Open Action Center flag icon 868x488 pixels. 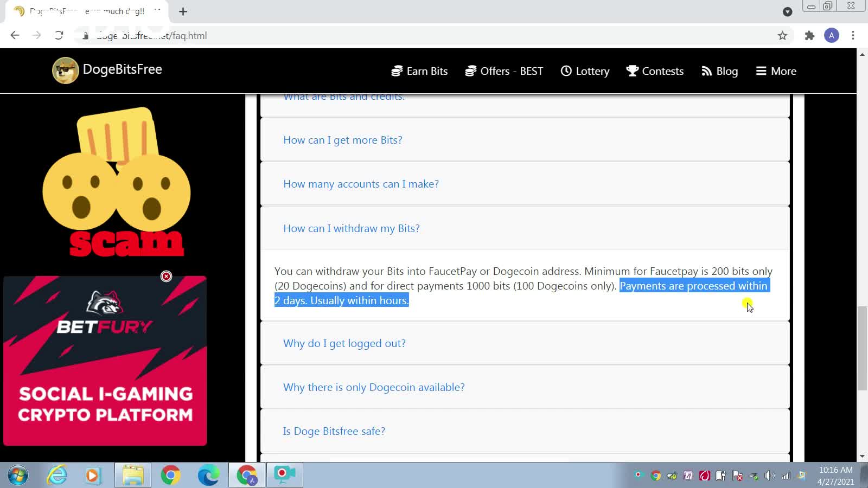coord(737,476)
